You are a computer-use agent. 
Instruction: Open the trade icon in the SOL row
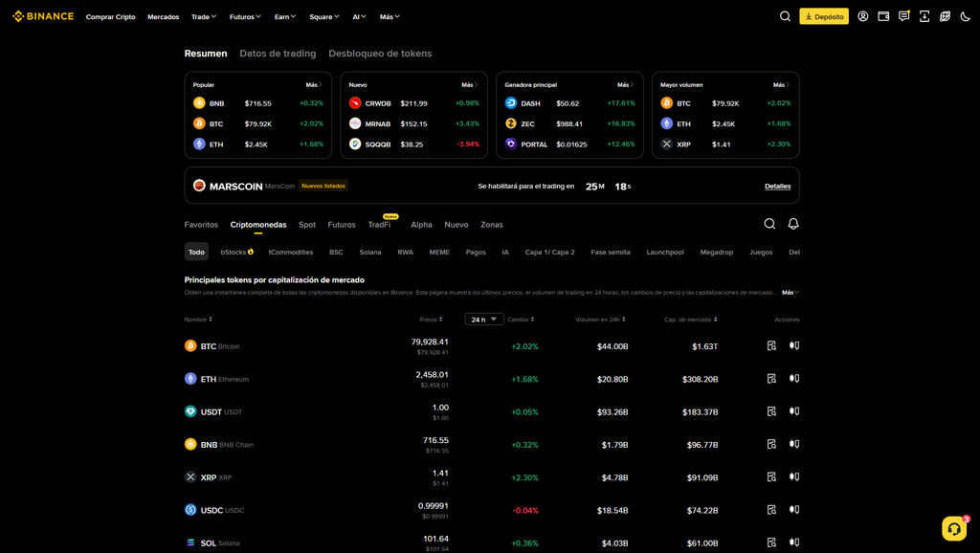pos(794,542)
